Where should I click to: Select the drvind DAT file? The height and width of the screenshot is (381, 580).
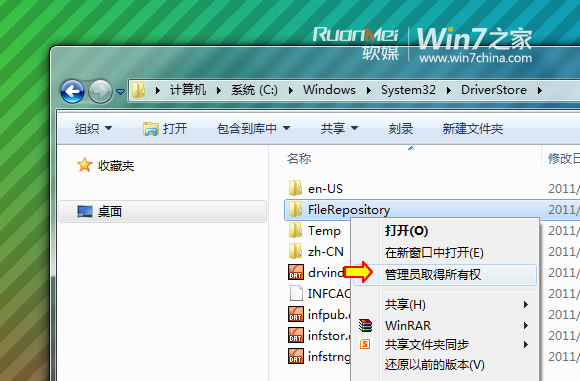326,273
